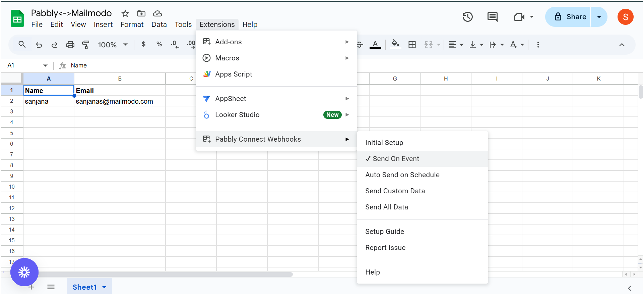The height and width of the screenshot is (295, 644).
Task: Show the side panel chevron
Action: pos(630,288)
